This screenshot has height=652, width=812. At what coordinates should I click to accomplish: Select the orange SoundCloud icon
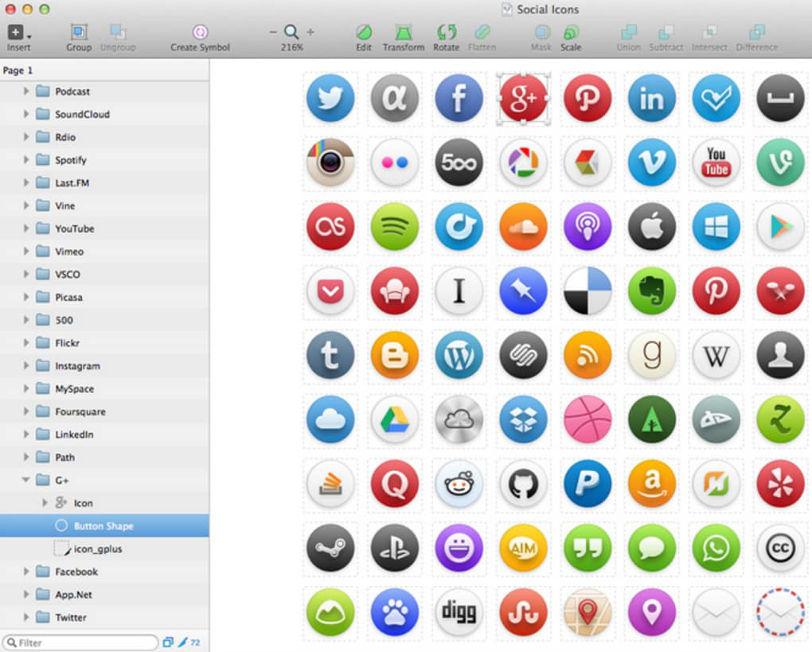click(x=523, y=226)
